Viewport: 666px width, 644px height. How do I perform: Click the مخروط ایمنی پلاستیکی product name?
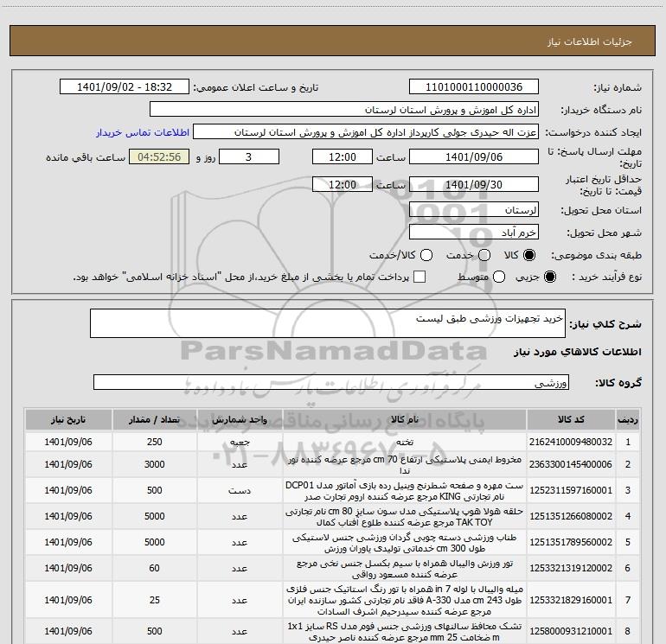pos(405,465)
